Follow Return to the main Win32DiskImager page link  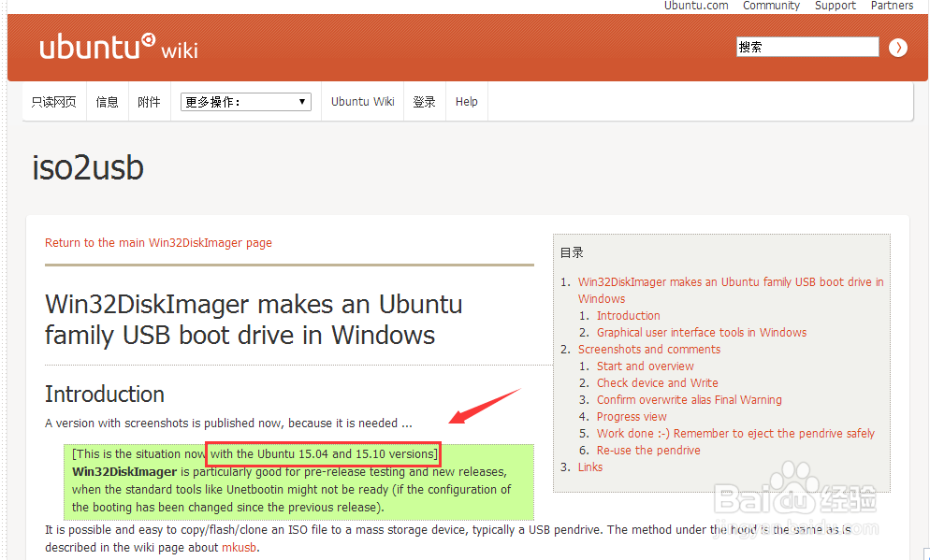pyautogui.click(x=158, y=242)
